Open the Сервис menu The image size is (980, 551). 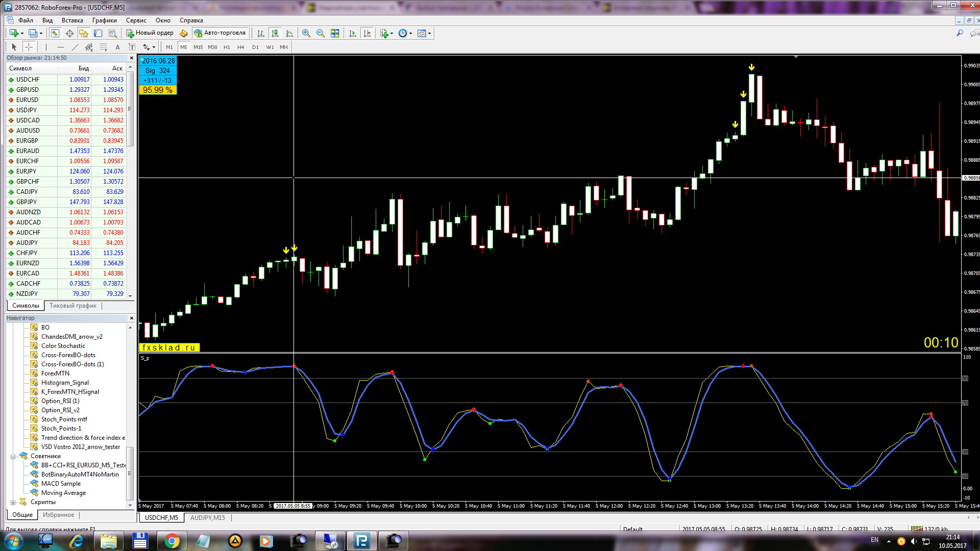[x=136, y=20]
